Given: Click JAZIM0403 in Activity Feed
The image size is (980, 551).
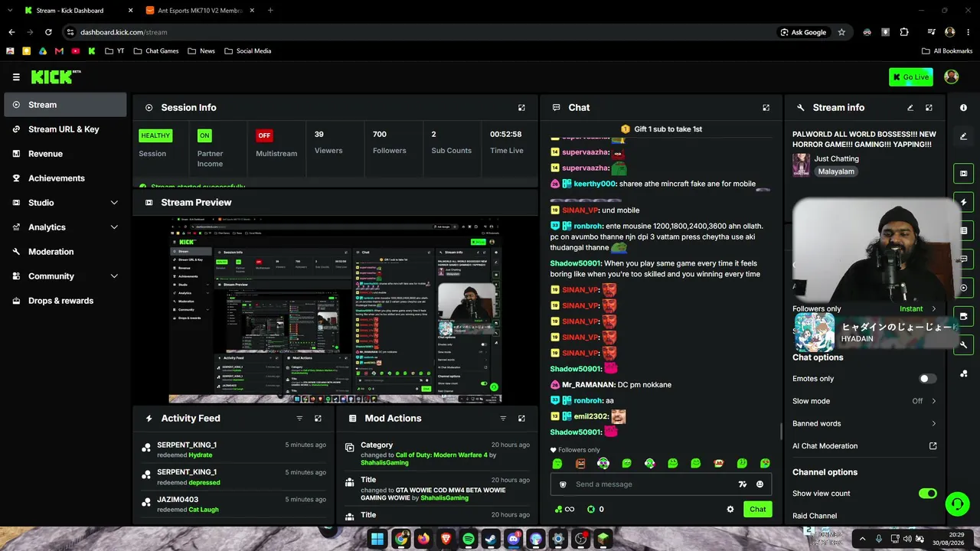Looking at the screenshot, I should click(178, 500).
